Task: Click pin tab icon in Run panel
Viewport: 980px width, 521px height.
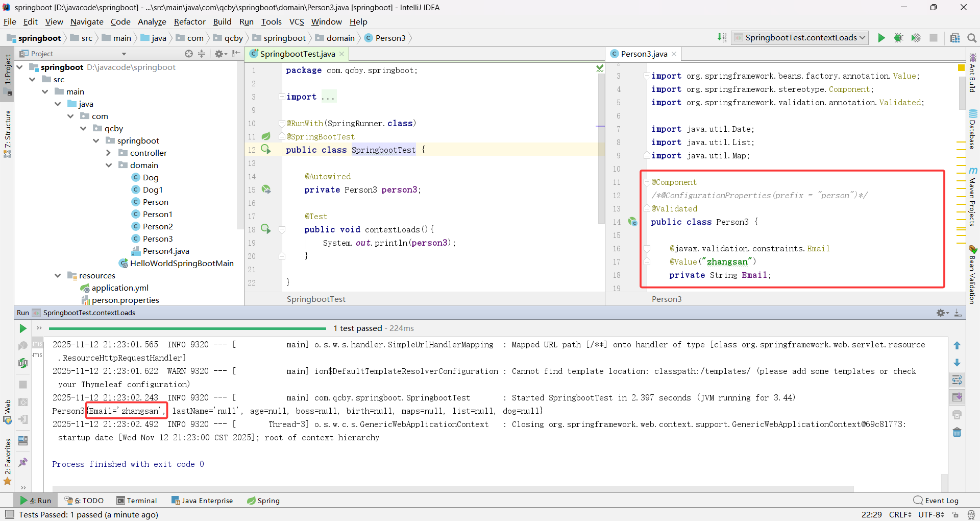Action: (23, 462)
